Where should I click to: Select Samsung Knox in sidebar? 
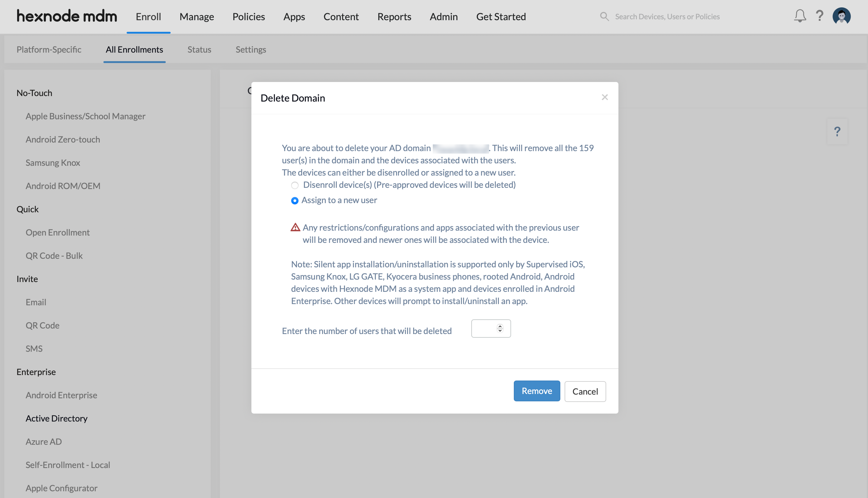pos(53,163)
